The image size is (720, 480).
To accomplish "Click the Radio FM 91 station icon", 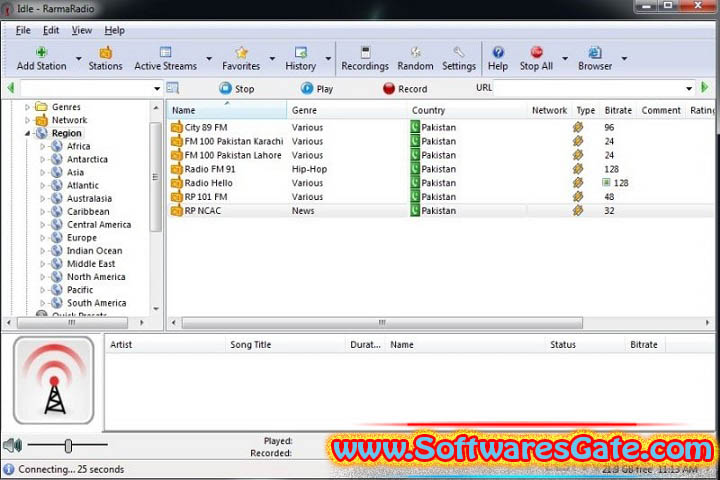I will tap(177, 169).
